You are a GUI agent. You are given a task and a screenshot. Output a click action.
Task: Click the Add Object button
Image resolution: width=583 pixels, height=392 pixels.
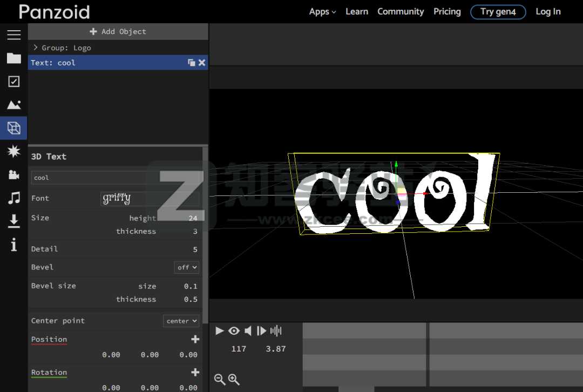118,31
